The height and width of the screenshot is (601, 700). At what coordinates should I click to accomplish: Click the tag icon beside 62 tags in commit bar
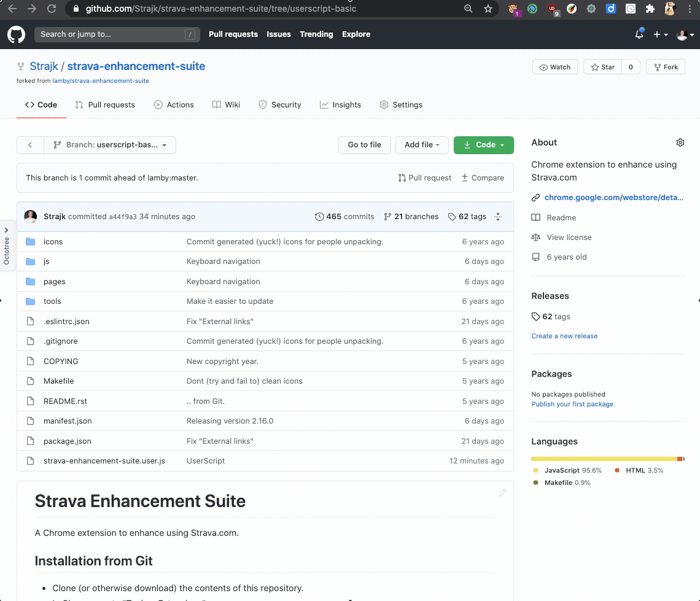pos(452,216)
